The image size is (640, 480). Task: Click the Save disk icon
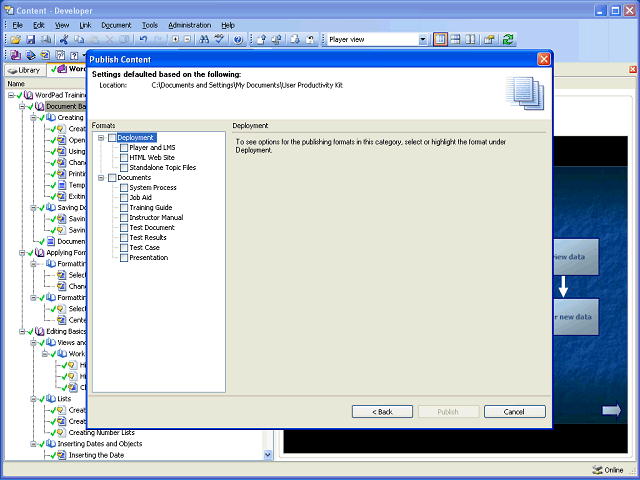[31, 40]
